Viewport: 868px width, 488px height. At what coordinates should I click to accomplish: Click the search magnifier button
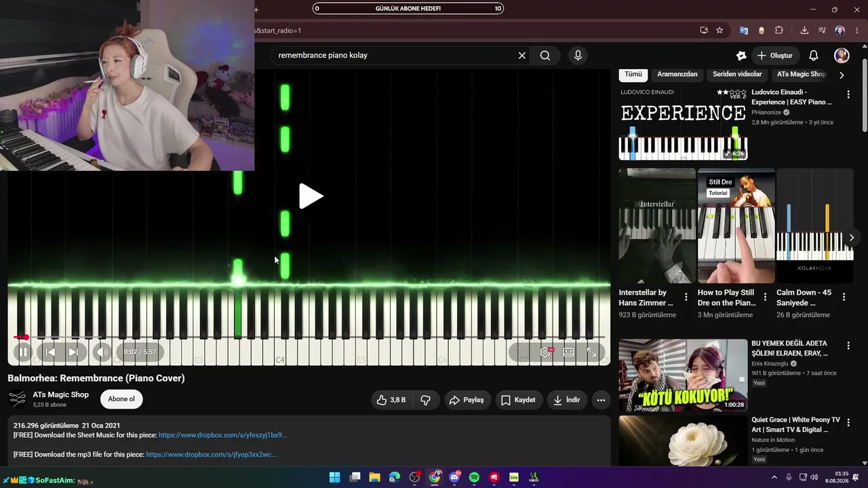click(545, 56)
